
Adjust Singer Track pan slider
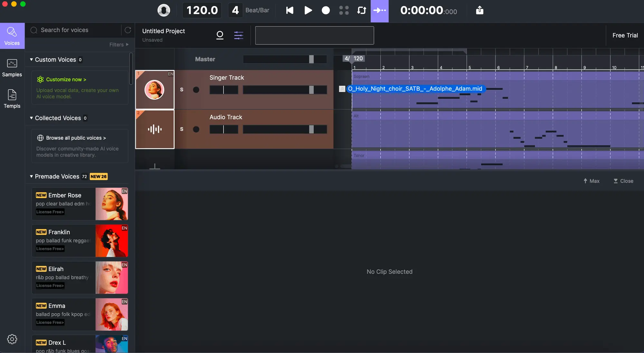click(224, 90)
